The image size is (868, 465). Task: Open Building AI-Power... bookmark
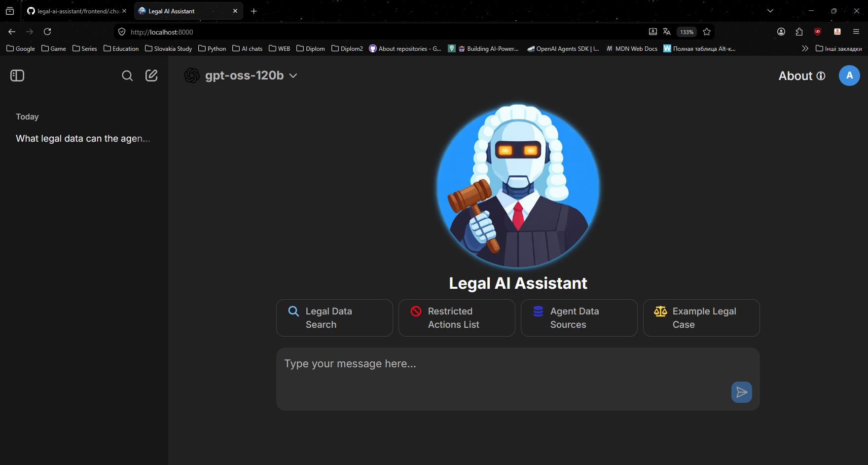point(484,48)
